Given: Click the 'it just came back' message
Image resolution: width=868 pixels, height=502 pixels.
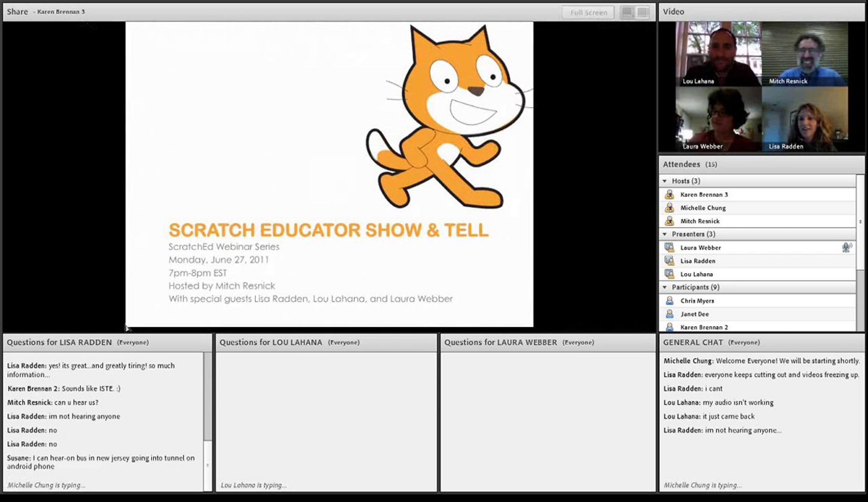Looking at the screenshot, I should [x=709, y=416].
